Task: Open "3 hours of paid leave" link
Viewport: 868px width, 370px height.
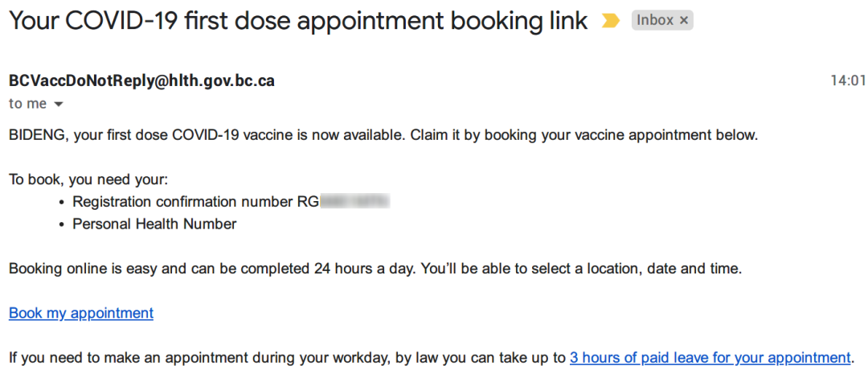Action: [710, 357]
